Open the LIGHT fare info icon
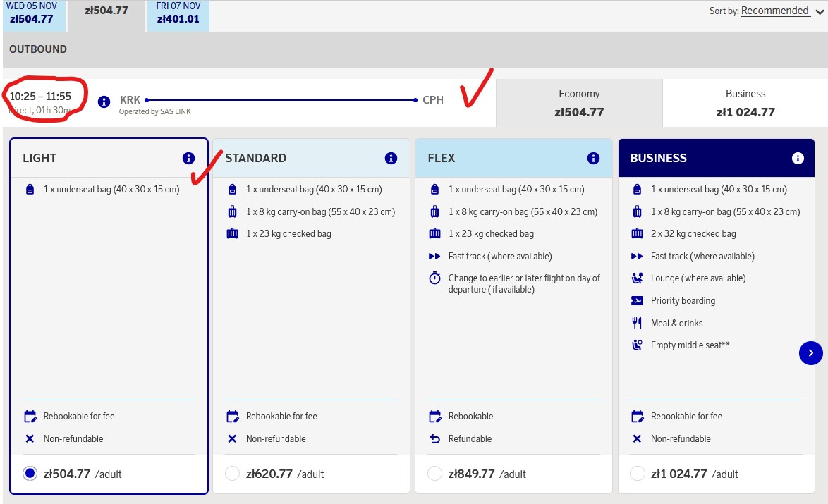 (188, 159)
